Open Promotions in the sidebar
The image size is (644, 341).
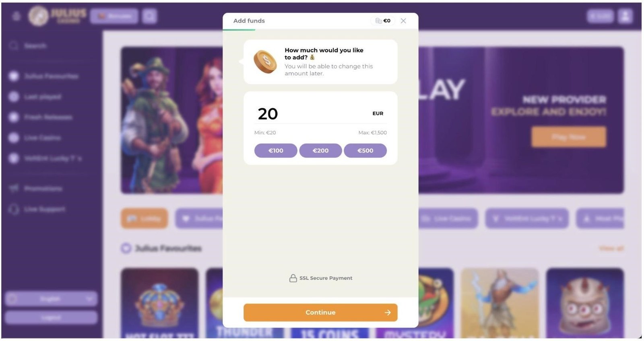click(36, 188)
